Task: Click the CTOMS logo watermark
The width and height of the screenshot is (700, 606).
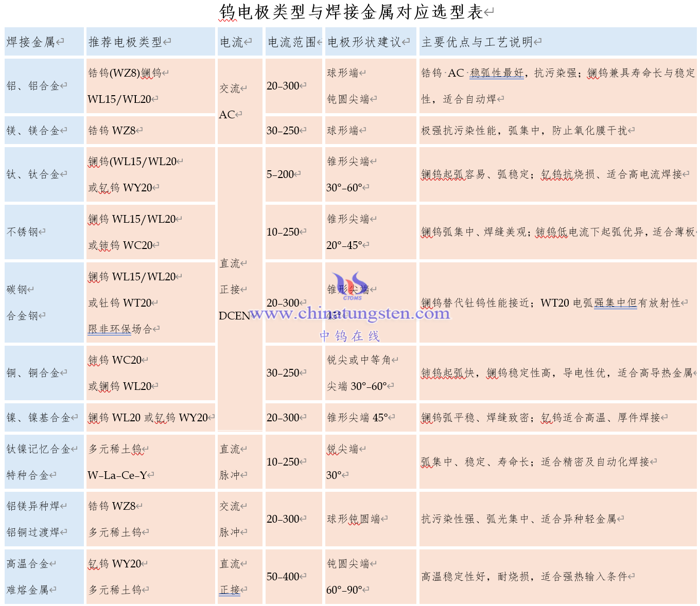Action: coord(350,286)
